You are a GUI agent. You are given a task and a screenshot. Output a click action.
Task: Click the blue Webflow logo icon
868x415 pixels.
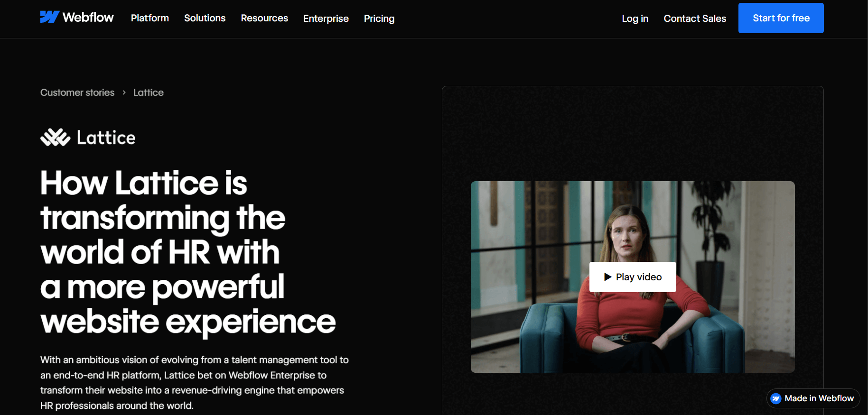(49, 18)
